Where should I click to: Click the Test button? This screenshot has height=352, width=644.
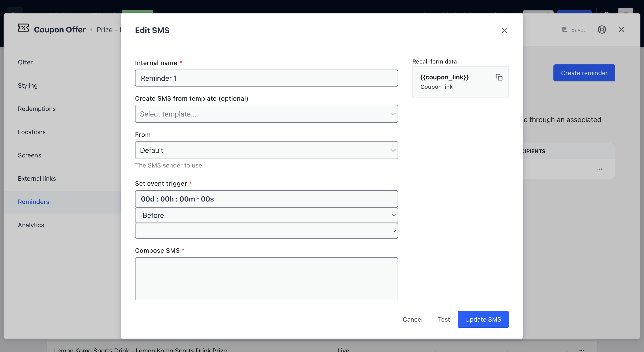[x=443, y=319]
